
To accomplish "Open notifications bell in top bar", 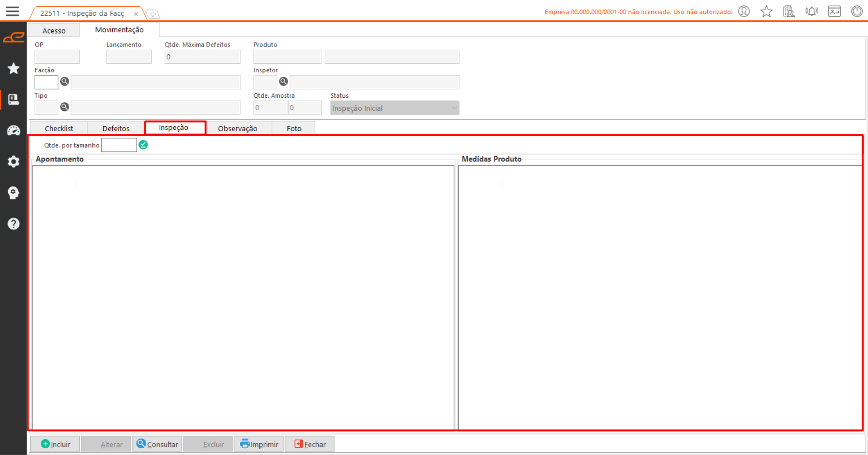I will click(x=811, y=11).
